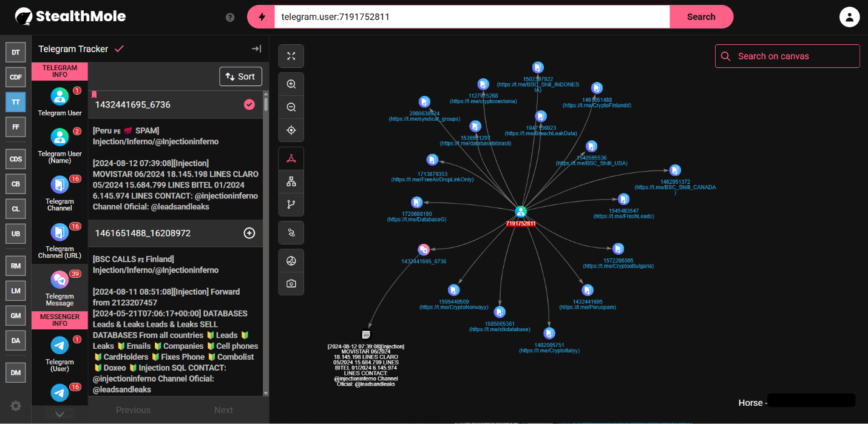Open the DA module
Image resolution: width=868 pixels, height=424 pixels.
(x=16, y=341)
